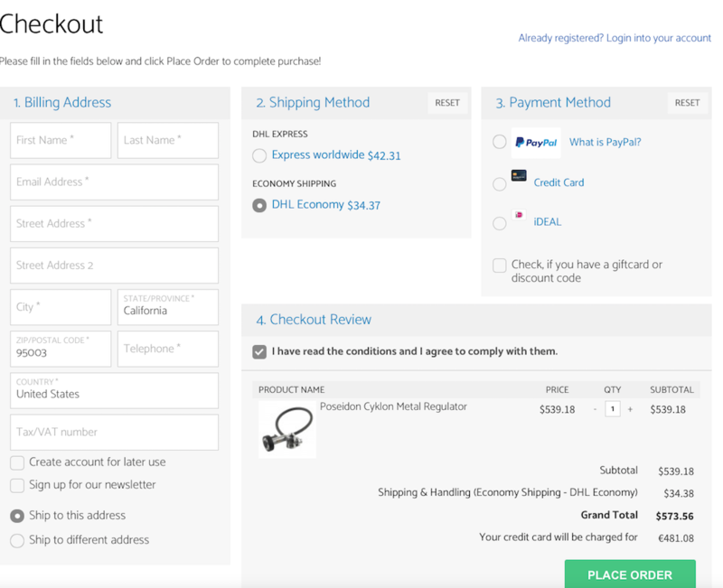Decrease quantity with the minus icon
This screenshot has height=588, width=723.
coord(596,409)
